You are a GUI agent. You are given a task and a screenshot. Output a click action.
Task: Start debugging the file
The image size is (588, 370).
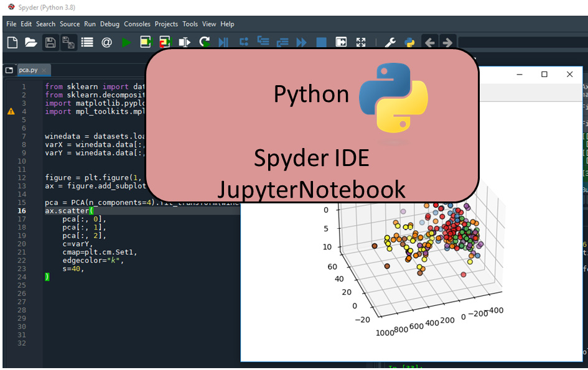click(223, 42)
